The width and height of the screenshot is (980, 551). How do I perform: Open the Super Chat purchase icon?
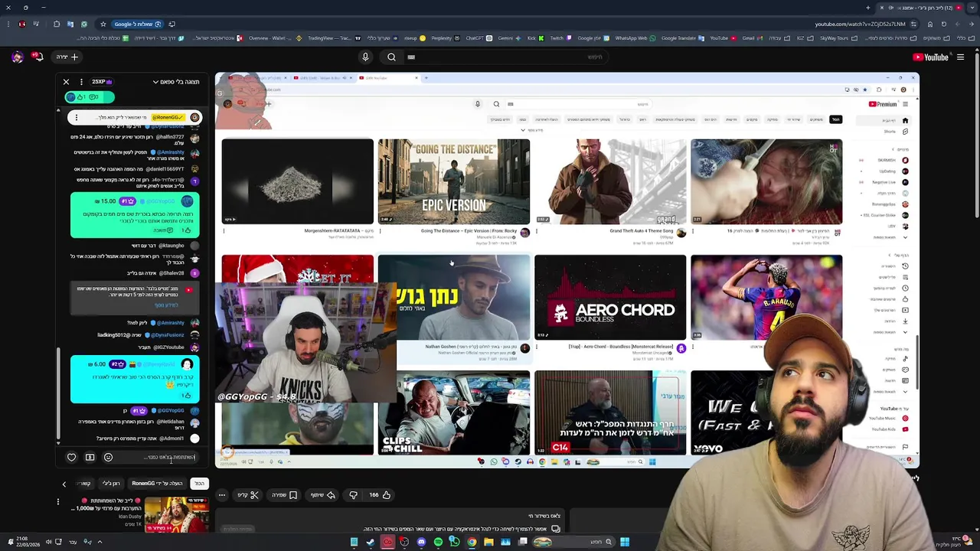point(90,458)
